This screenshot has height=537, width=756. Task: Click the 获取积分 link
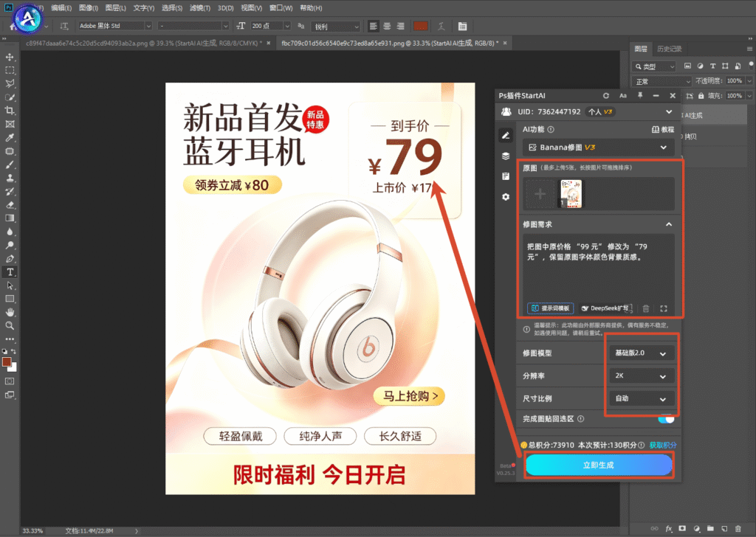663,445
